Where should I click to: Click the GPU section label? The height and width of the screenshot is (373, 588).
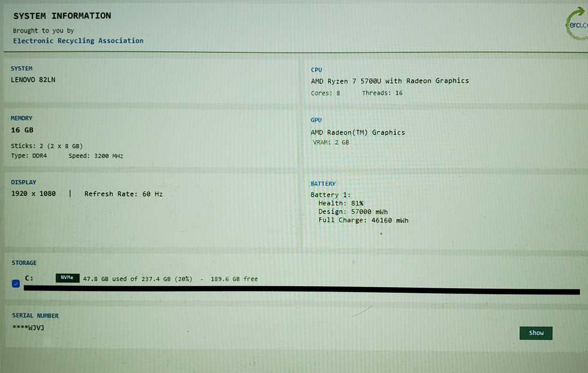tap(316, 120)
